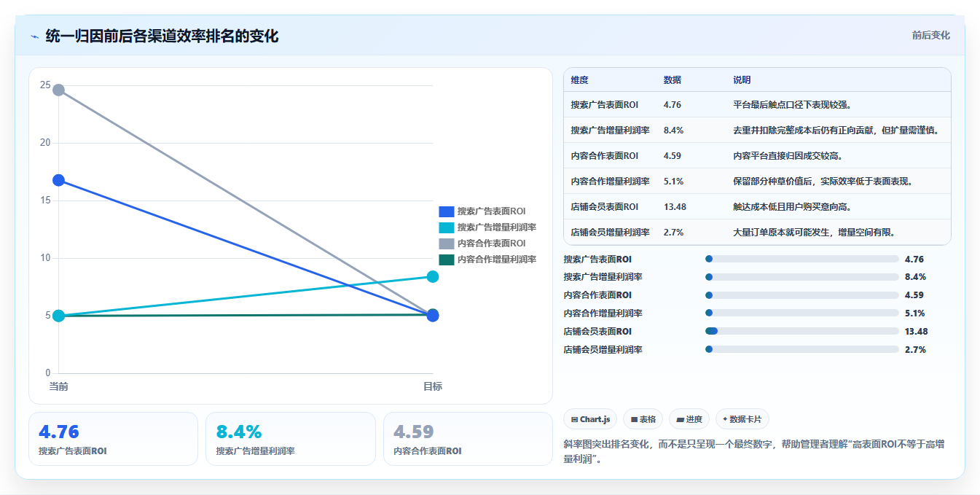Select the 店铺会员表面ROI table row name

point(605,207)
